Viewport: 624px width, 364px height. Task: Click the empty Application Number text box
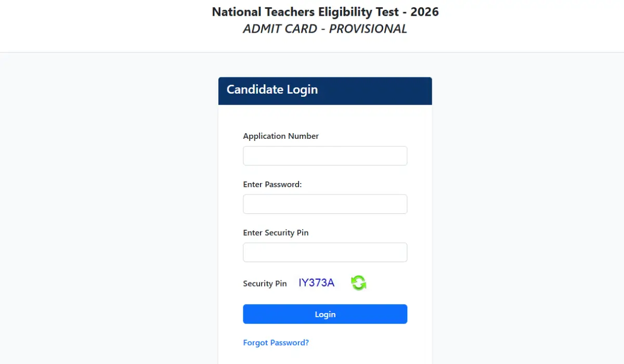pyautogui.click(x=325, y=155)
